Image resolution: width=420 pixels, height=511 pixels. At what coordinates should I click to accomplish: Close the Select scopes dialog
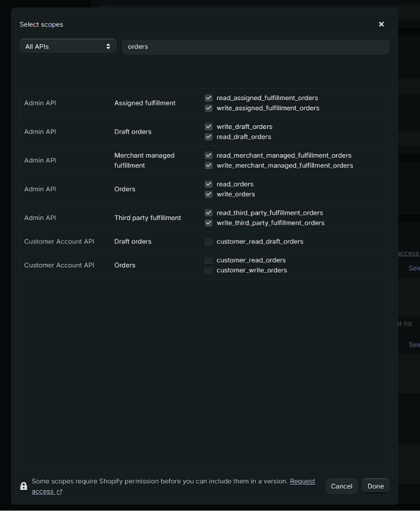382,24
